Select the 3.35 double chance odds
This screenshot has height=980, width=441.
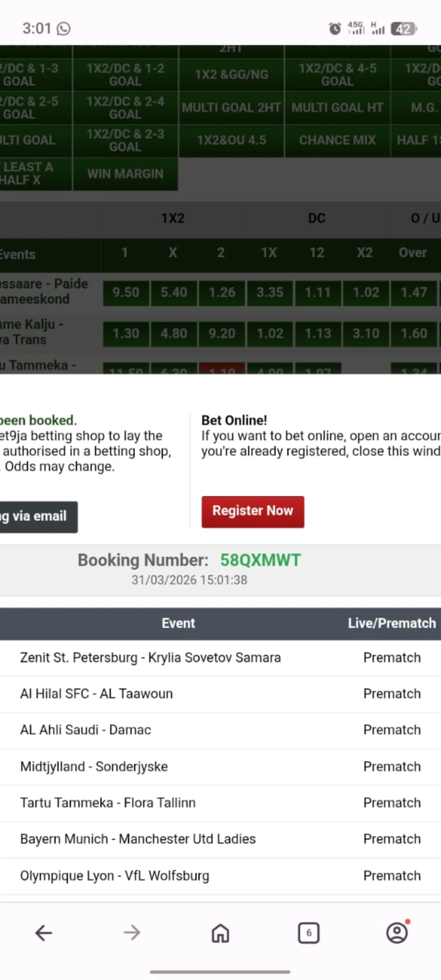[270, 293]
